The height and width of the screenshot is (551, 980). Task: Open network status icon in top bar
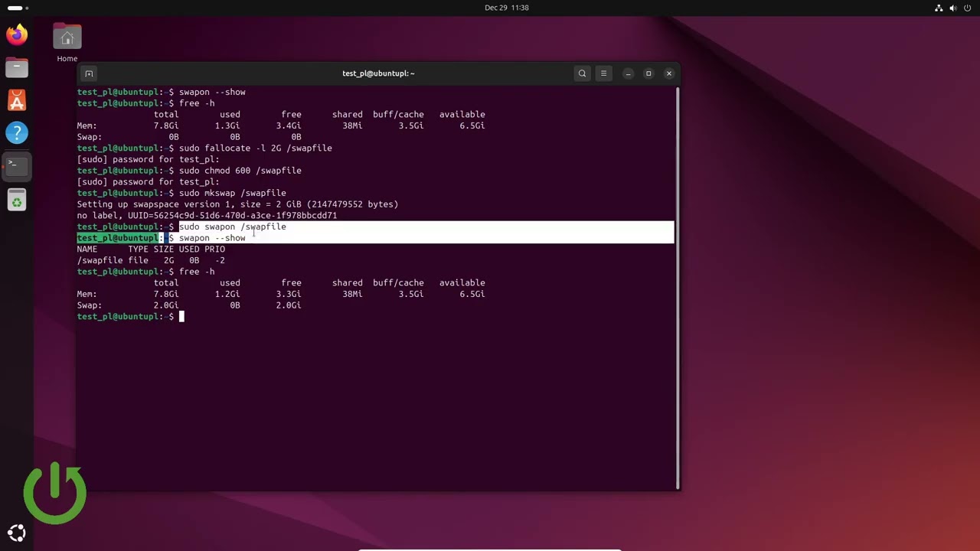click(x=939, y=8)
